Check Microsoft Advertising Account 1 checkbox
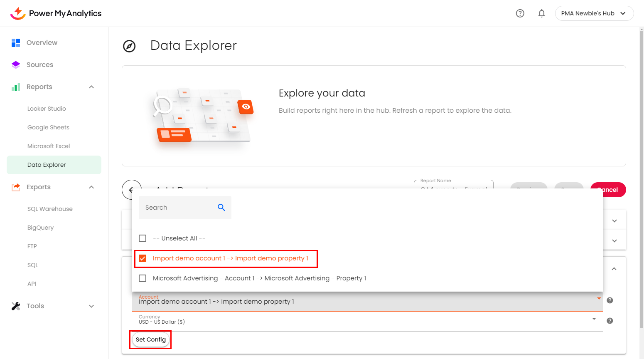 point(143,278)
